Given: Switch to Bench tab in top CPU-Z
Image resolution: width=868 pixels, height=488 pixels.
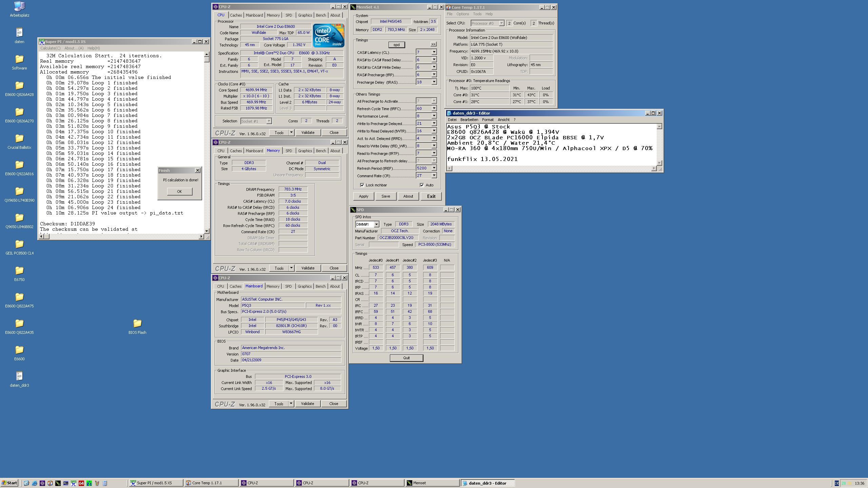Looking at the screenshot, I should click(321, 15).
